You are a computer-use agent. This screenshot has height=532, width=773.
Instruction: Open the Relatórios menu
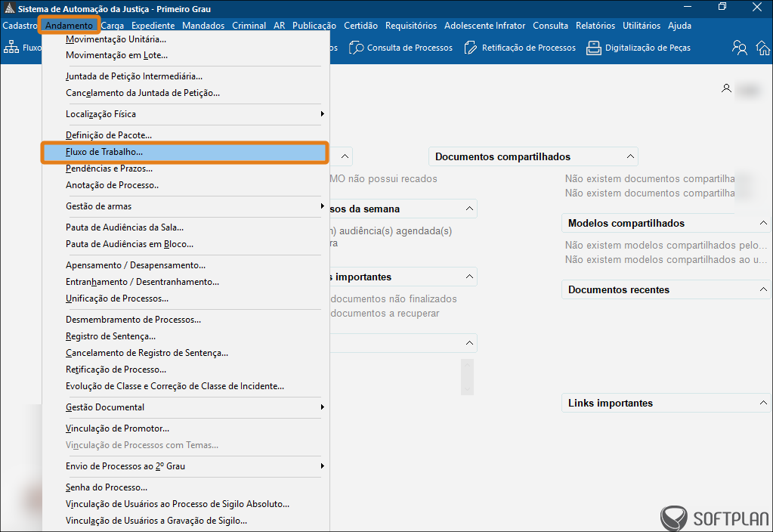pos(595,26)
